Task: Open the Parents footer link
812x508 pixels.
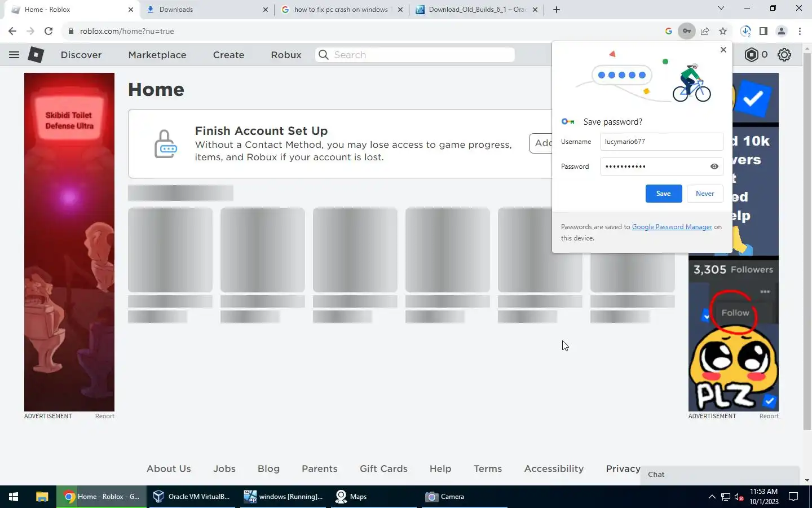Action: 320,468
